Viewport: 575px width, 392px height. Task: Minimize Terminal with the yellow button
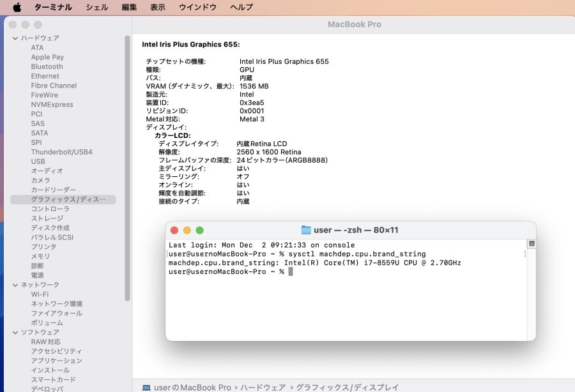click(x=187, y=230)
